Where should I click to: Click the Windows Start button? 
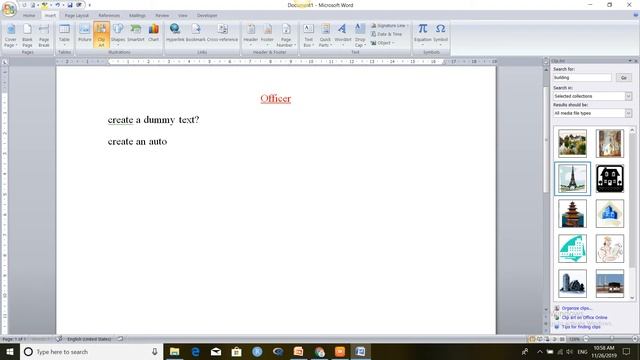10,351
